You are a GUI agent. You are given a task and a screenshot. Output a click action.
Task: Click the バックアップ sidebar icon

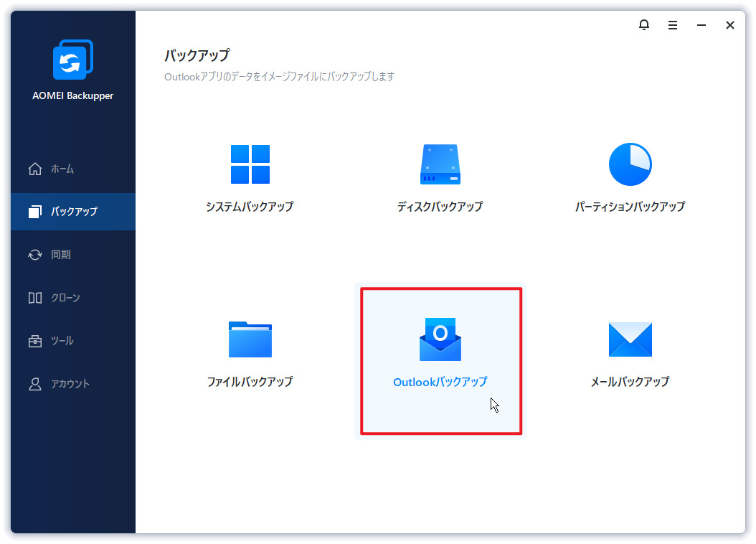[34, 211]
